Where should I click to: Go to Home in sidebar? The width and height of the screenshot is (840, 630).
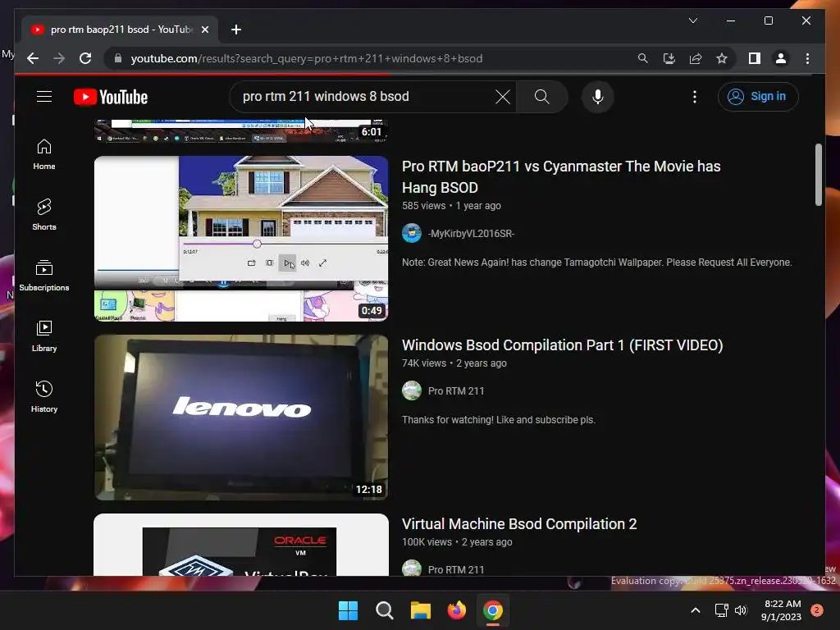(44, 154)
